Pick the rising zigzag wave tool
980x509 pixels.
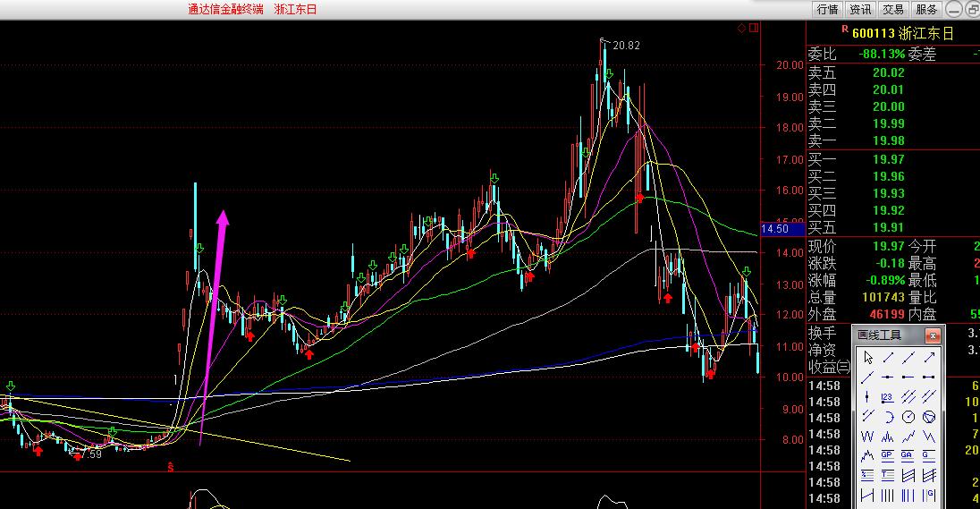point(908,437)
